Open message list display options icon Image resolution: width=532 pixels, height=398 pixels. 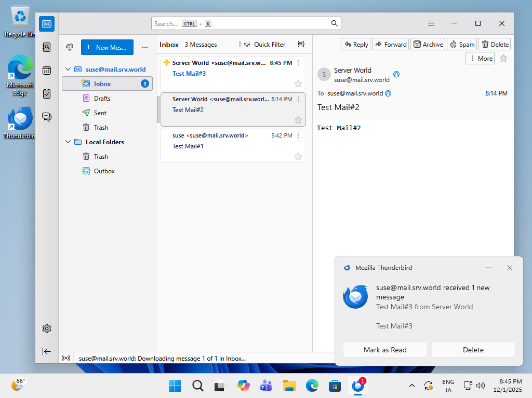click(x=301, y=45)
